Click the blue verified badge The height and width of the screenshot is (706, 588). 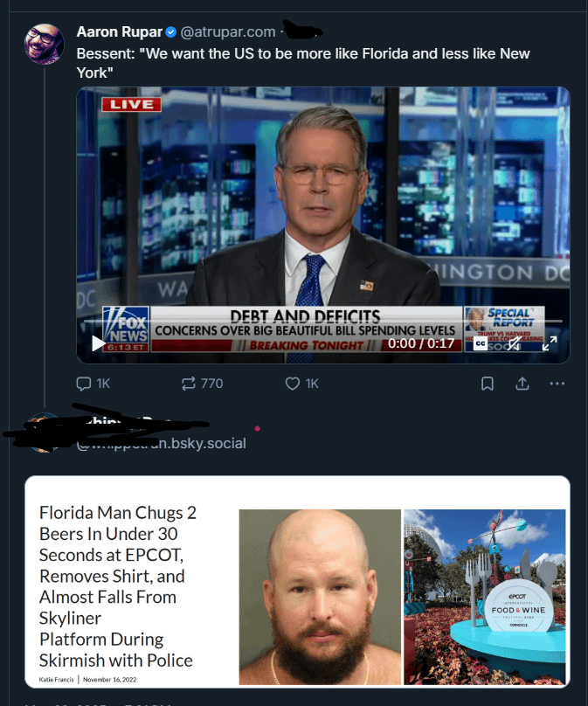(171, 32)
